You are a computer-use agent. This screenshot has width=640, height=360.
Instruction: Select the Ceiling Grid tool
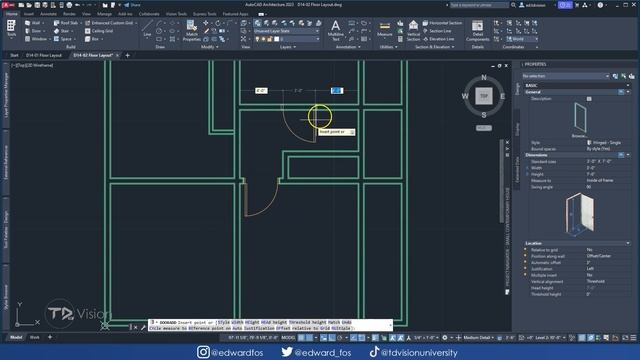(99, 31)
